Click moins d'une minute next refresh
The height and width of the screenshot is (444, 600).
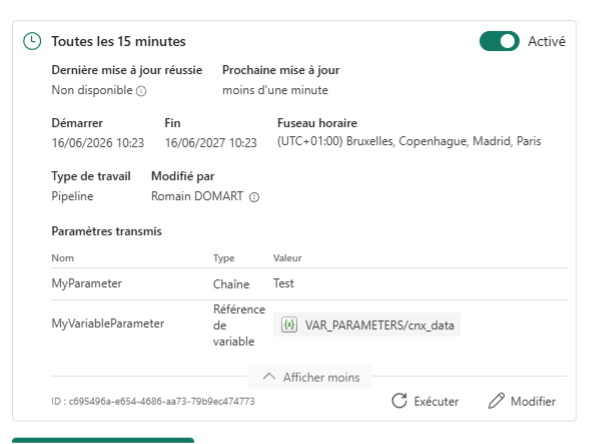coord(275,90)
